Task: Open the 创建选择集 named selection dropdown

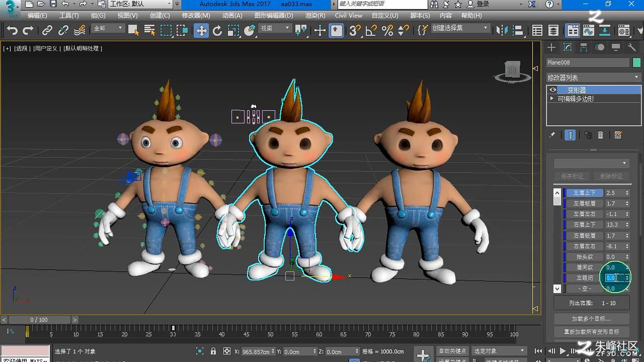Action: click(460, 28)
